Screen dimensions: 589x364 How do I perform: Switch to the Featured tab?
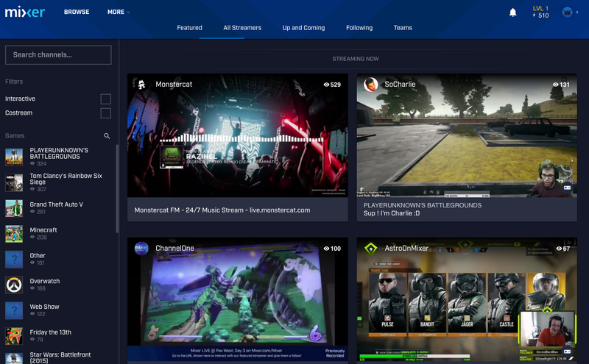189,28
